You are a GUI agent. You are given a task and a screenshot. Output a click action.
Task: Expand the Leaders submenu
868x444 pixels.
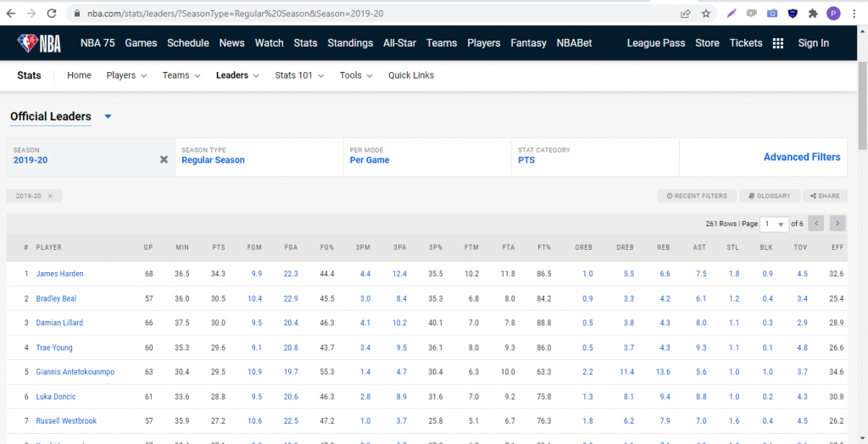[237, 75]
